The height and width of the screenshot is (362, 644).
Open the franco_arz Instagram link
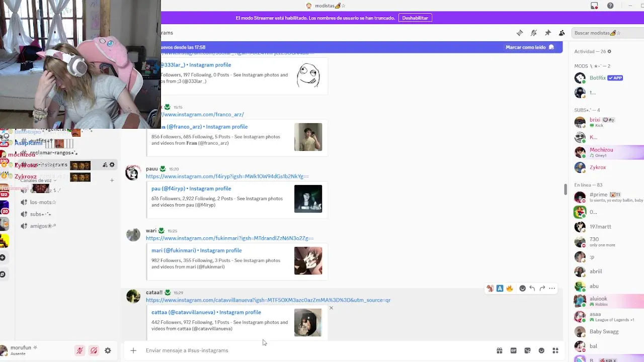click(x=202, y=115)
